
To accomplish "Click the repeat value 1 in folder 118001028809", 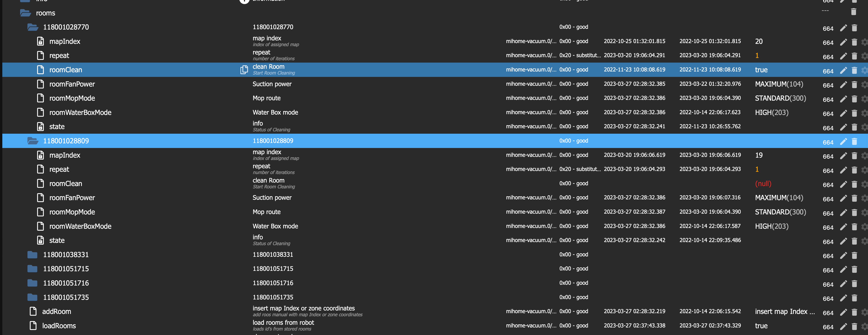I will coord(757,169).
